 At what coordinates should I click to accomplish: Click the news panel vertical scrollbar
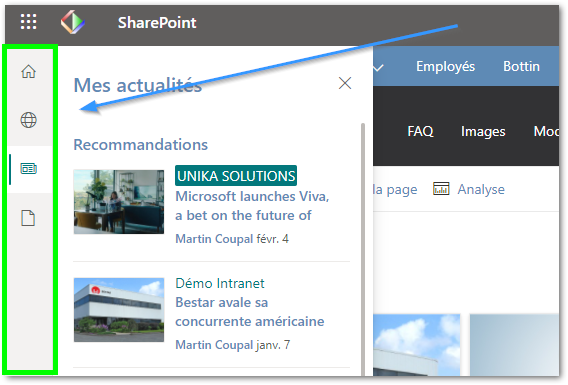tap(363, 249)
